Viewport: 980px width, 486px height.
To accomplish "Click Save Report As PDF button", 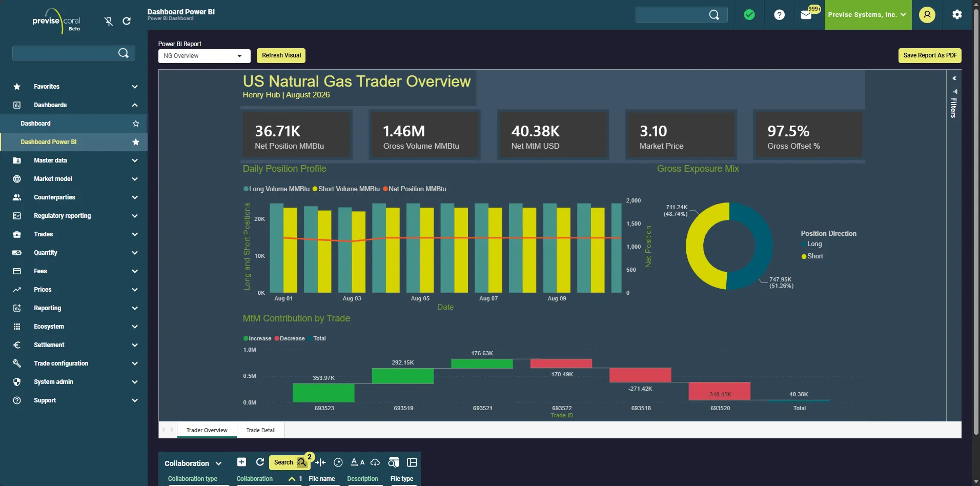I will (930, 55).
